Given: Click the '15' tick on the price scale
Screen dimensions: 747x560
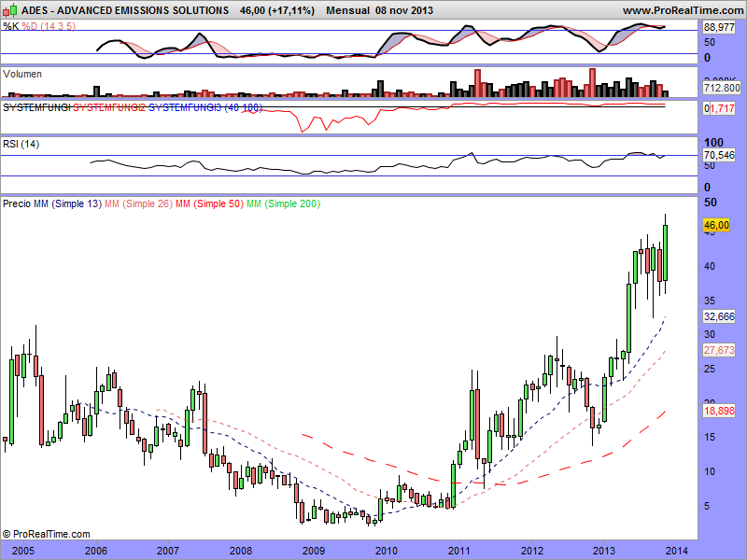Looking at the screenshot, I should click(x=710, y=437).
